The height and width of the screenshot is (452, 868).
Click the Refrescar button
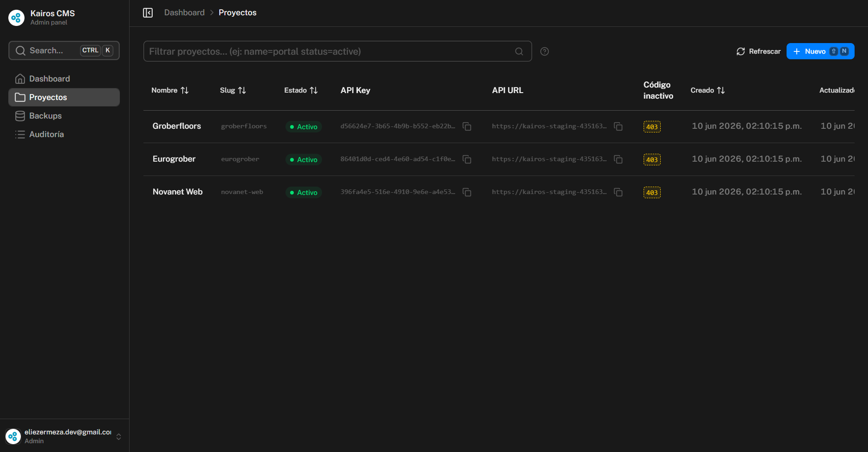(758, 51)
